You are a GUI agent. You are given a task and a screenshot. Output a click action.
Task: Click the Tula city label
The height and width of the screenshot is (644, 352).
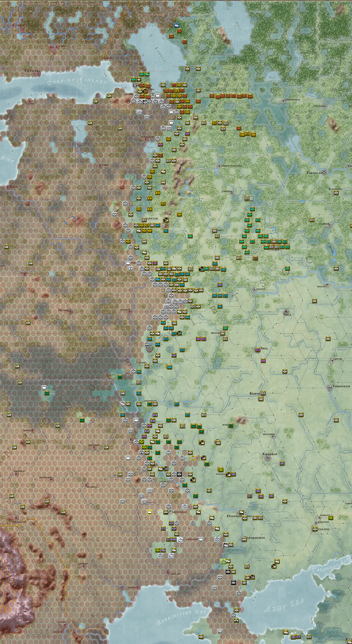point(287,314)
